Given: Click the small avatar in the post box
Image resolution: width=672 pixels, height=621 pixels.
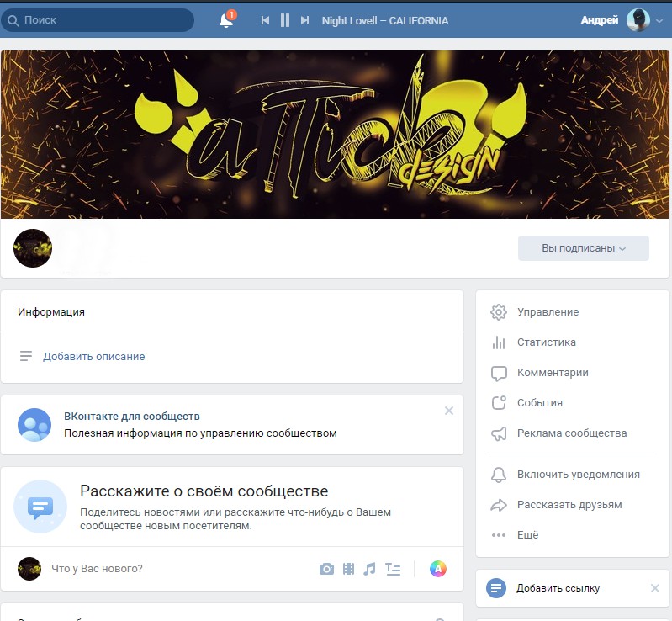Looking at the screenshot, I should point(29,569).
